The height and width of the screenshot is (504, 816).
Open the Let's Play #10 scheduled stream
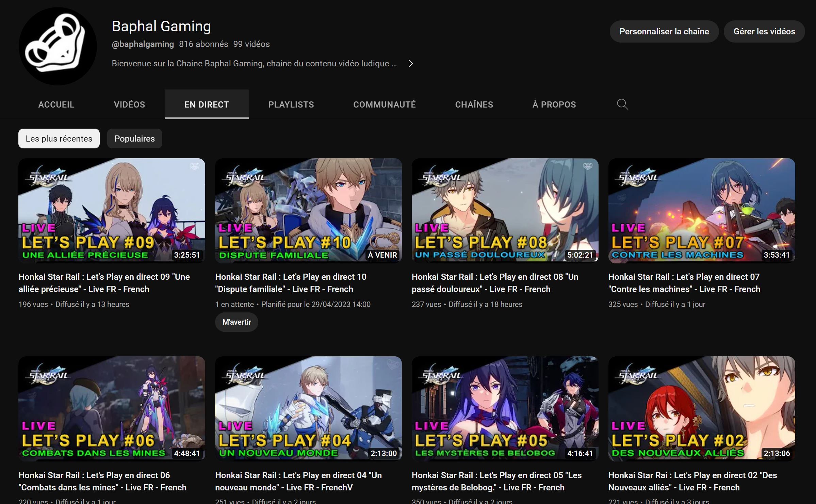click(x=308, y=211)
